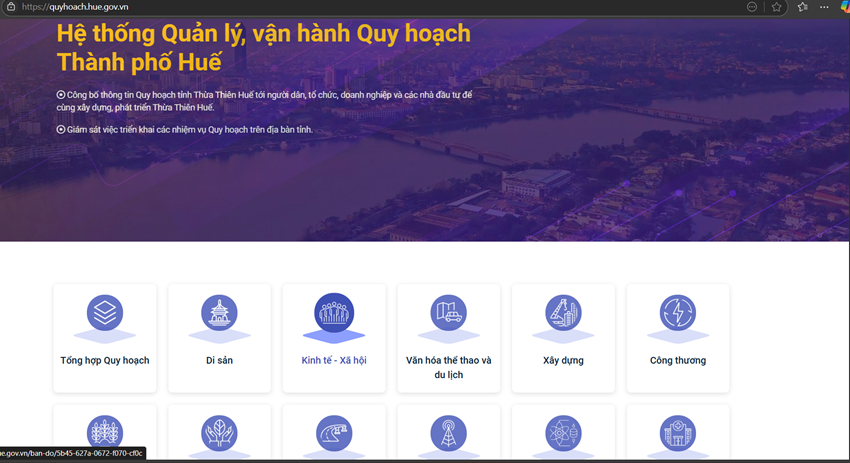The width and height of the screenshot is (850, 463).
Task: Open the browser Favorites list icon
Action: click(803, 7)
